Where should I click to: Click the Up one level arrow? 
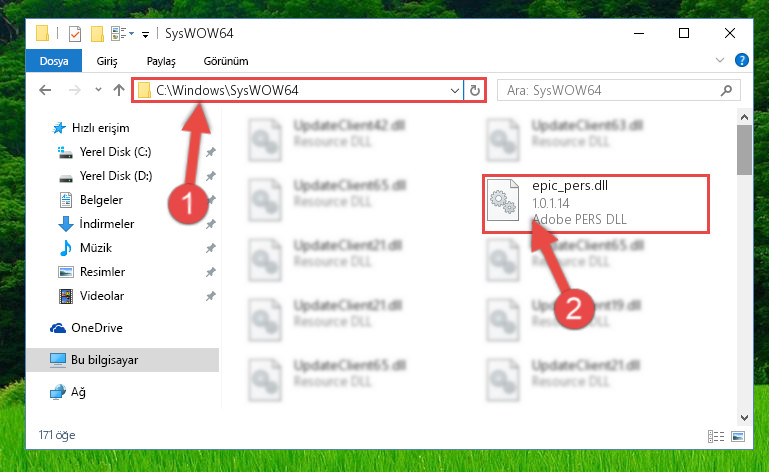[119, 90]
